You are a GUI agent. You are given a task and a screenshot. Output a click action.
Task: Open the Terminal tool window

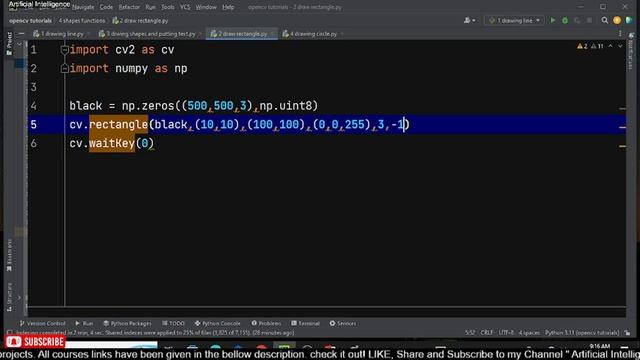coord(305,323)
